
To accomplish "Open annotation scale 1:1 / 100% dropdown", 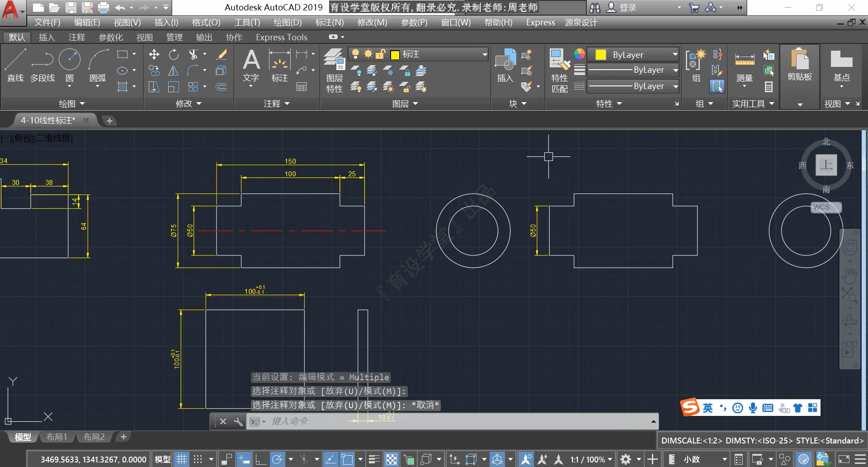I will point(591,459).
